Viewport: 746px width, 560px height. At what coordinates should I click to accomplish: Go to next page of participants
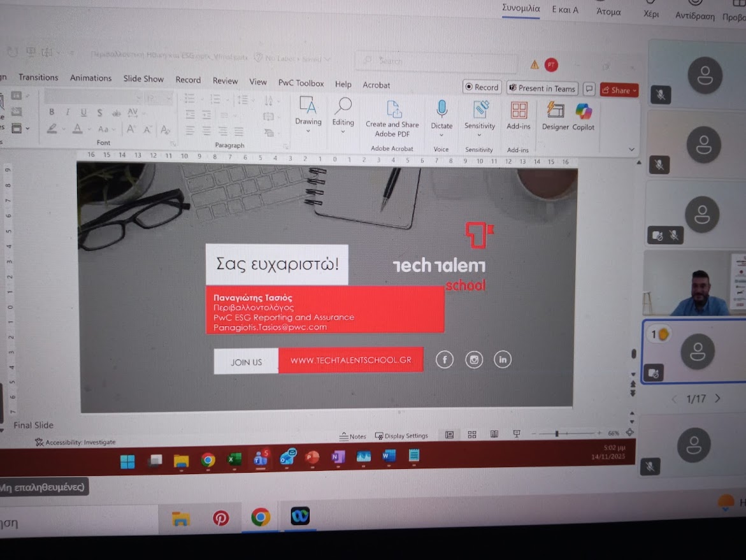click(x=718, y=399)
